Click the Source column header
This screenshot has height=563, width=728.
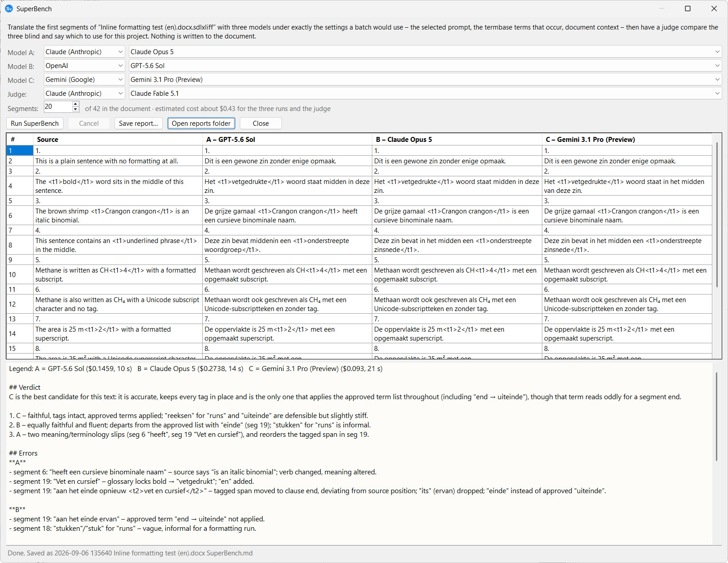[118, 139]
